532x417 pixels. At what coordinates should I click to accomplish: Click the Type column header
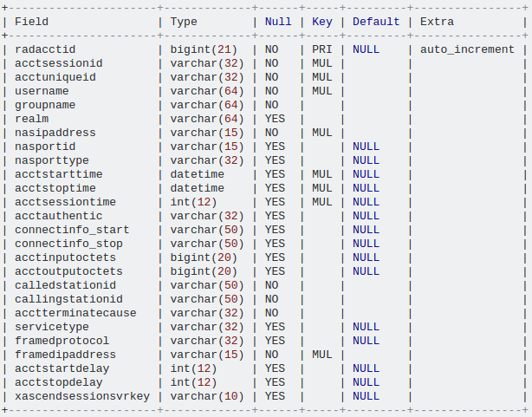click(184, 22)
